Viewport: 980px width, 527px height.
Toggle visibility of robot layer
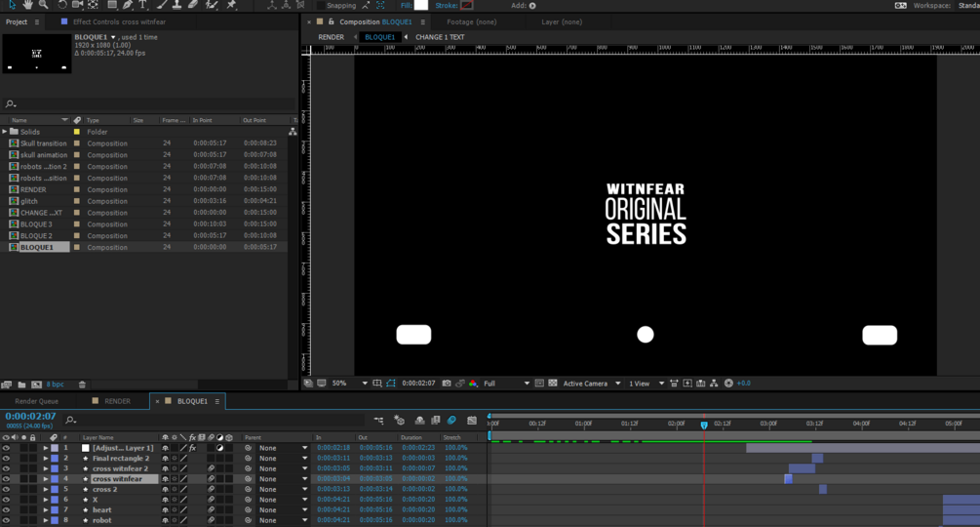coord(6,520)
